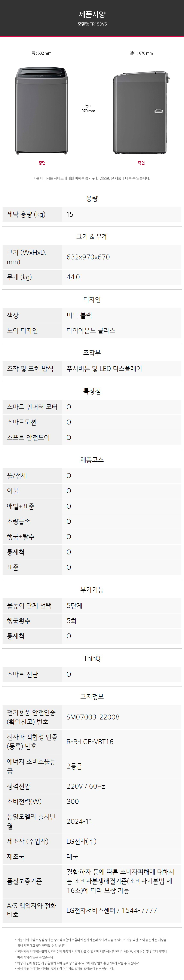Click the ThinQ section heading
This screenshot has height=980, width=184.
92,658
